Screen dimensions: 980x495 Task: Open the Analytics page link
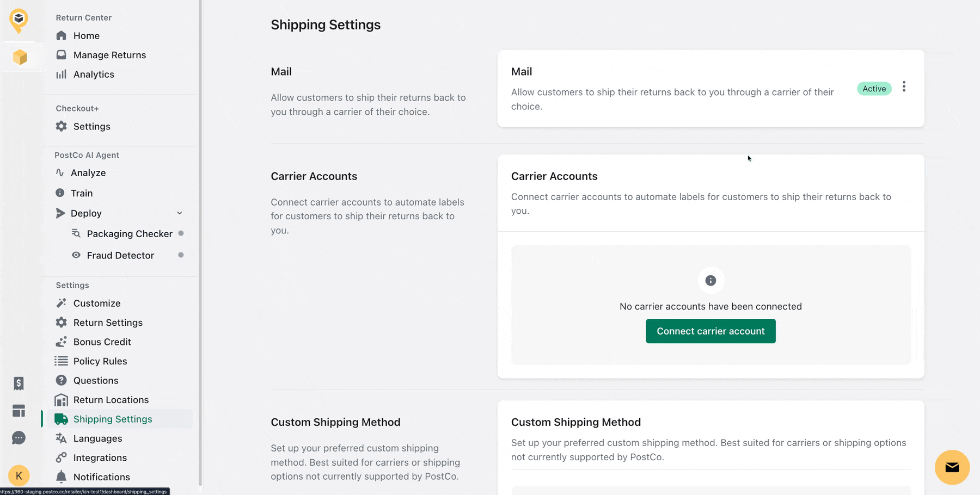(94, 75)
